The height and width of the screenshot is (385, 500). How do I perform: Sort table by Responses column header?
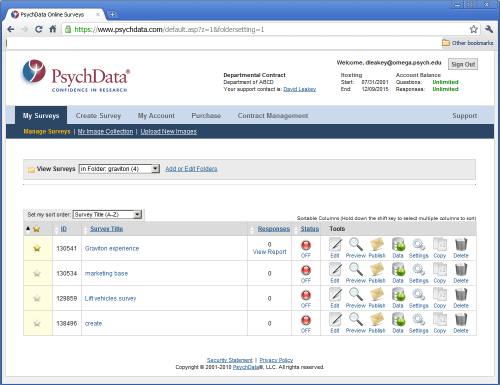click(274, 229)
